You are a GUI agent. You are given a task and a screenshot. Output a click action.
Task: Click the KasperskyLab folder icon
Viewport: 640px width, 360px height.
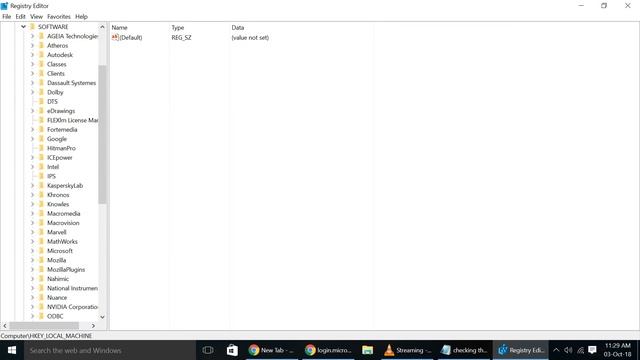click(41, 185)
